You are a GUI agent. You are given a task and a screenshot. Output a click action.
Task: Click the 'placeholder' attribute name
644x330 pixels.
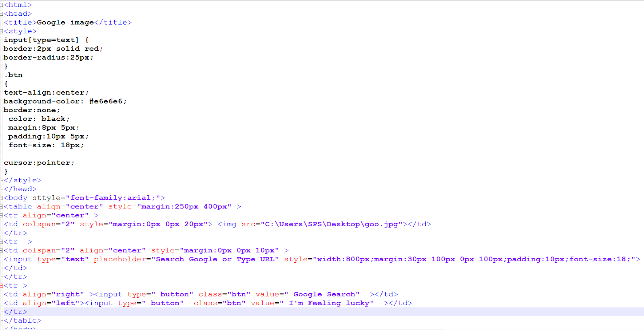pos(122,259)
